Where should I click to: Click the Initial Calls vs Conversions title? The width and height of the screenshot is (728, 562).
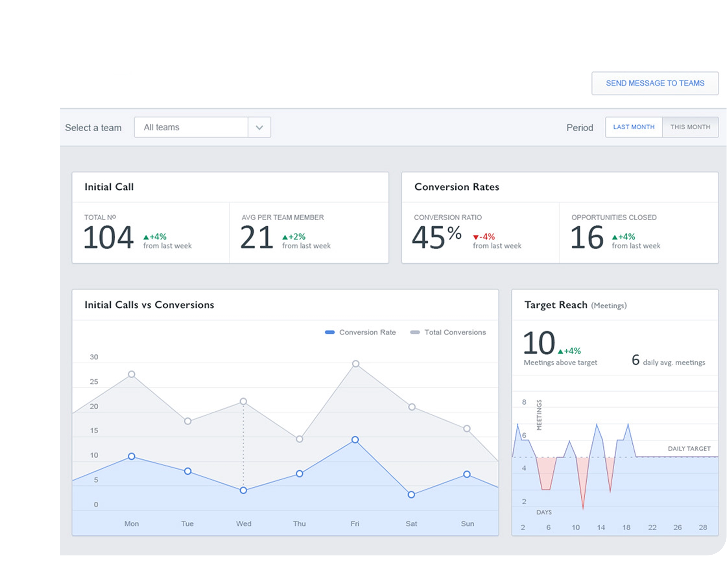[x=149, y=305]
